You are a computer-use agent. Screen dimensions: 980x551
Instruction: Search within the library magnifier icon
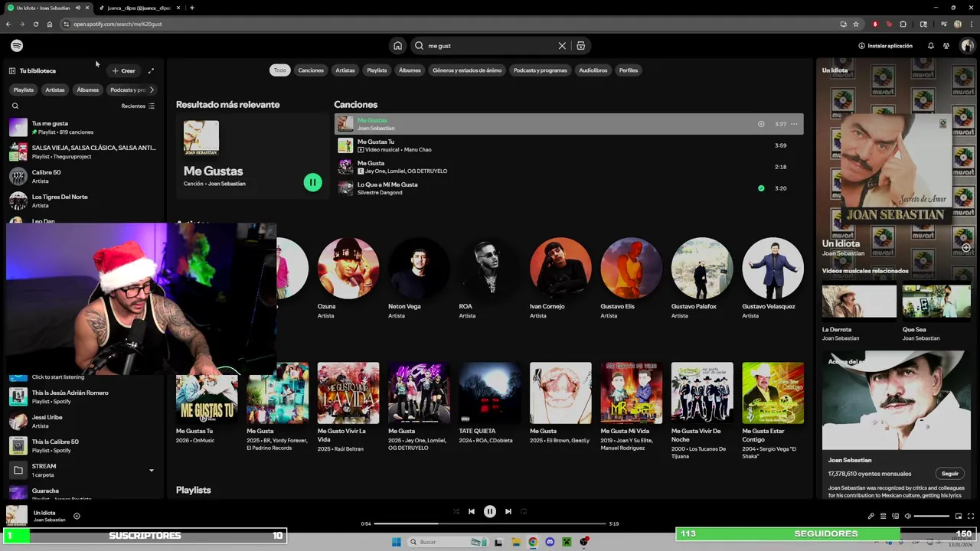tap(15, 106)
